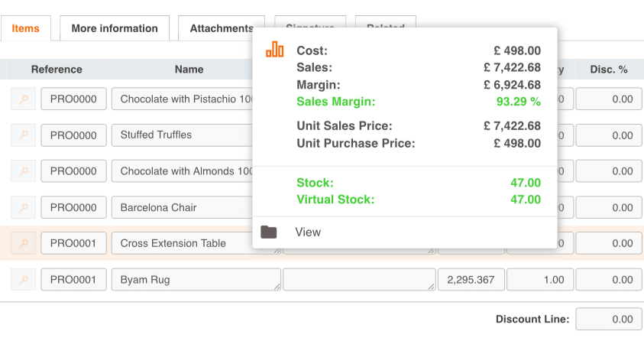Open the Attachments tab

(221, 28)
